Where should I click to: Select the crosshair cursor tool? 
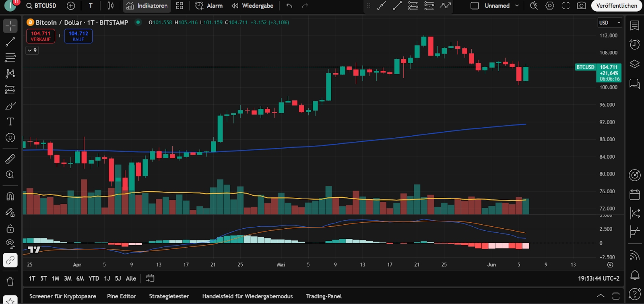pos(10,26)
